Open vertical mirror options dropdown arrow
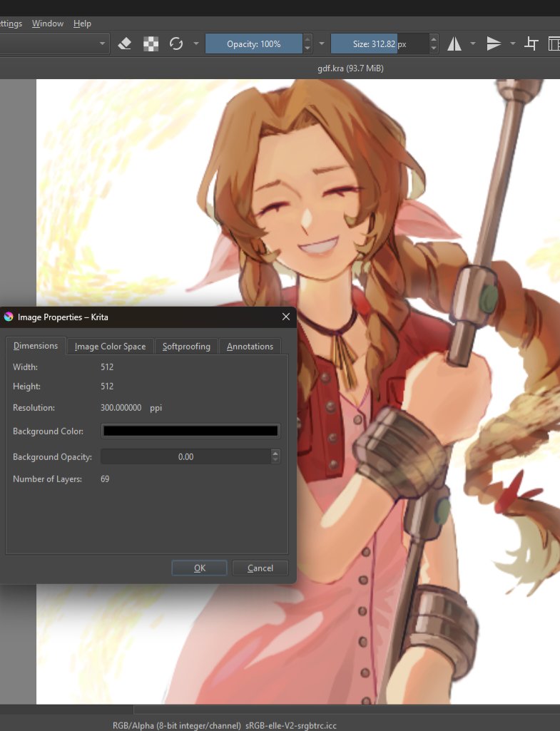Viewport: 560px width, 731px height. 512,44
